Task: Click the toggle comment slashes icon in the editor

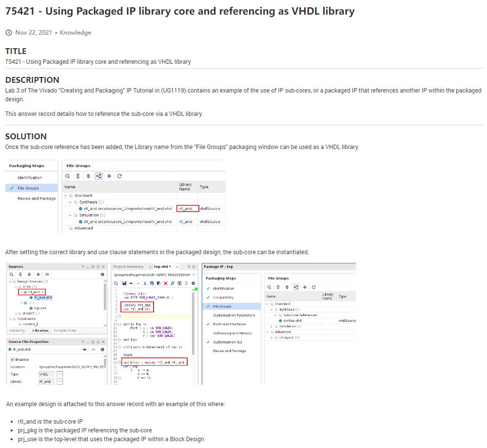Action: (x=173, y=283)
